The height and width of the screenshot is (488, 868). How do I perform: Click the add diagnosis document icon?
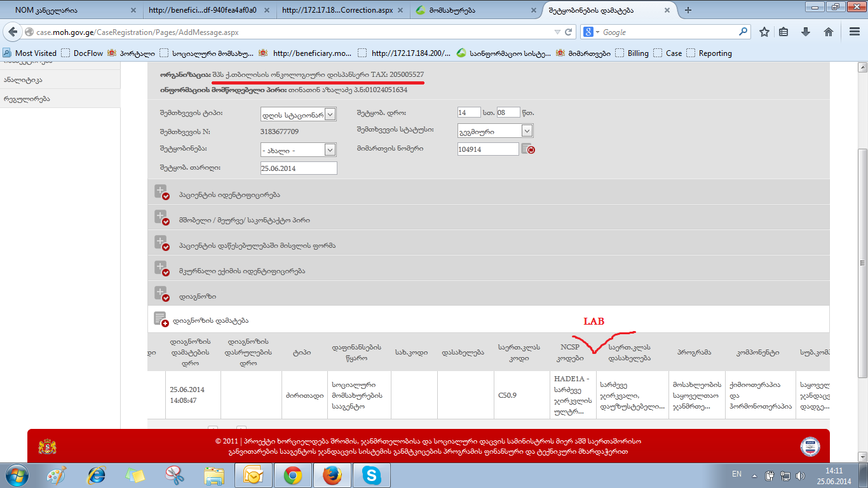161,320
